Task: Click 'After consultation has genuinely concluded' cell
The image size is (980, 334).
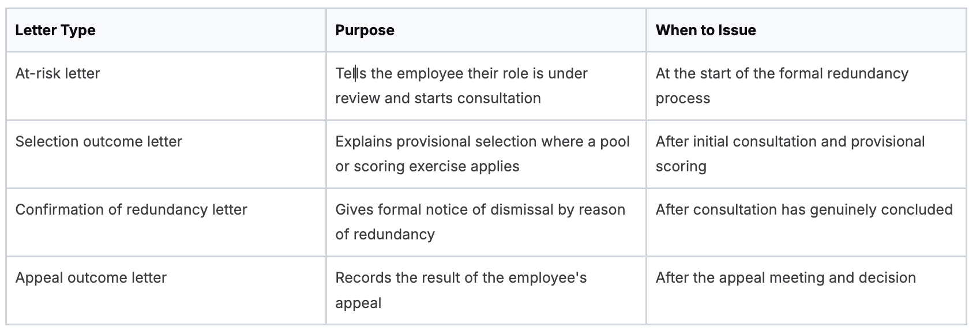Action: pos(806,222)
